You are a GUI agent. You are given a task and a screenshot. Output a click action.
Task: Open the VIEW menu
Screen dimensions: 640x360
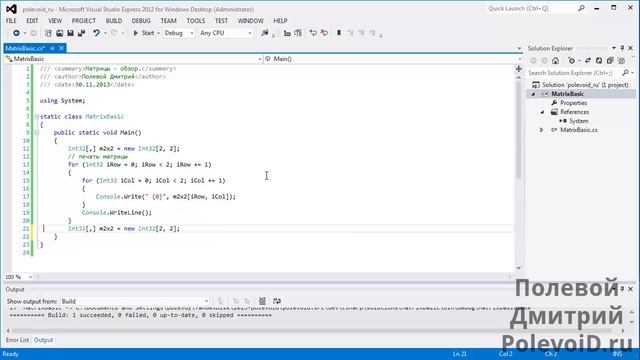[55, 21]
